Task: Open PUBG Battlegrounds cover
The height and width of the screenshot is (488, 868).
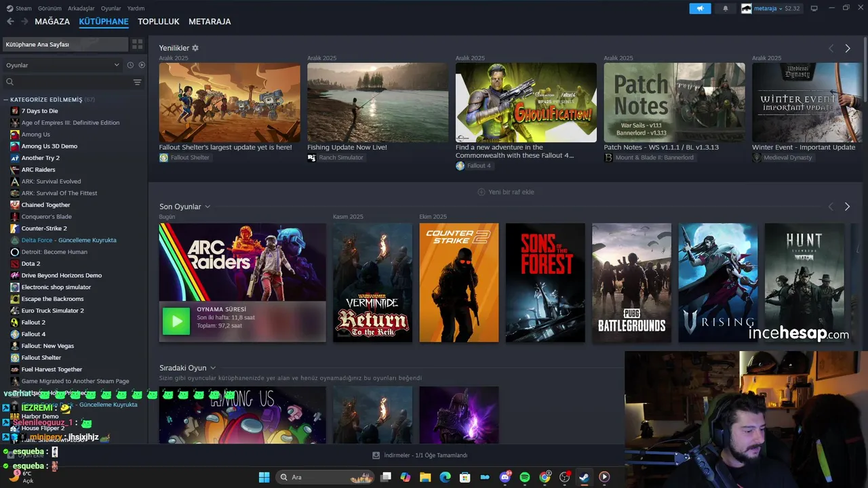Action: coord(631,283)
